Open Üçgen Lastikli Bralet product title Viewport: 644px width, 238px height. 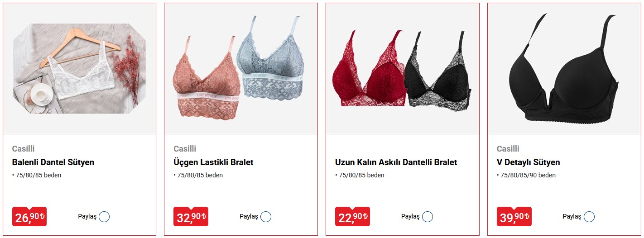[x=213, y=162]
